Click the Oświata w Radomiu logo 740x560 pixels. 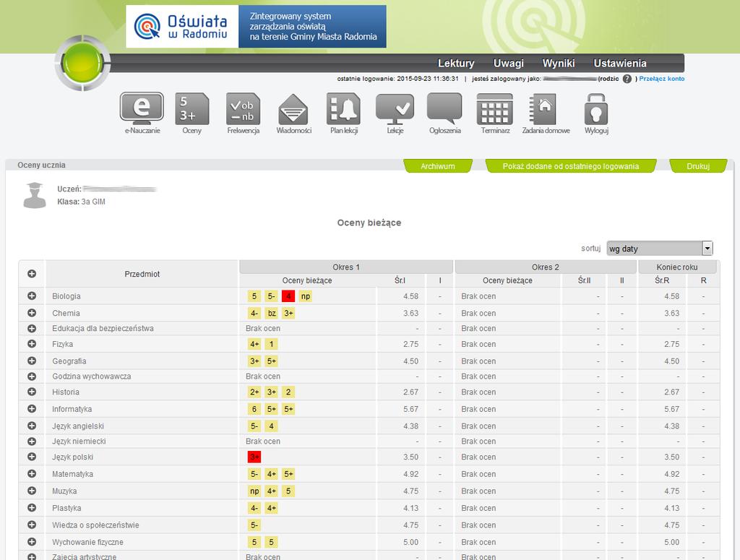click(x=181, y=27)
